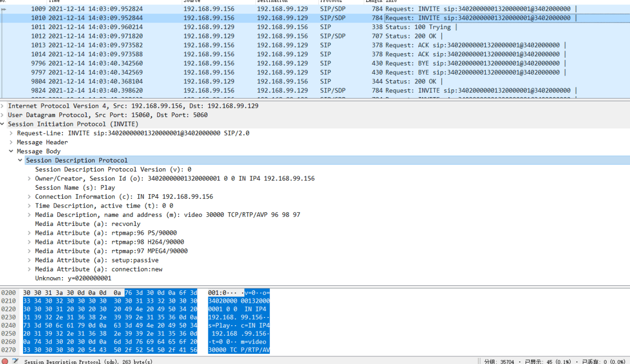
Task: Expand the Request-Line INVITE entry
Action: 12,133
